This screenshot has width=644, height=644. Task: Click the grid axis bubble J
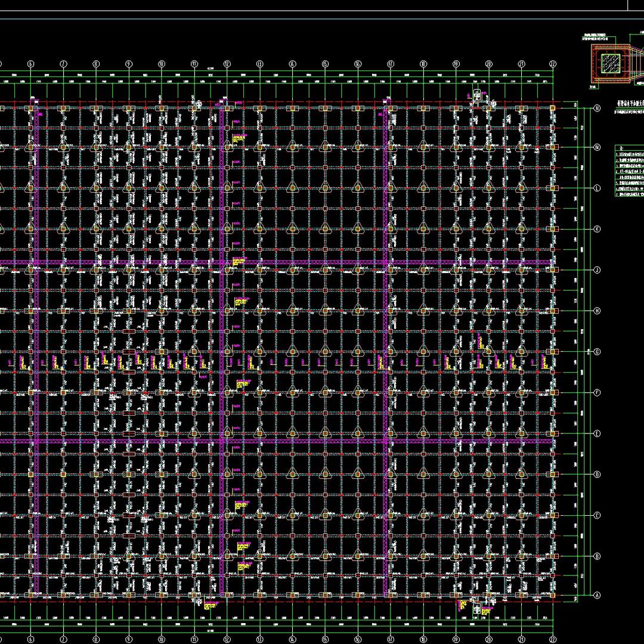[x=596, y=270]
